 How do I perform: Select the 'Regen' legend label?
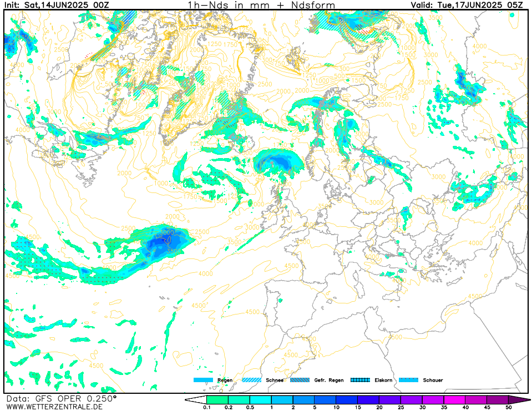point(225,380)
